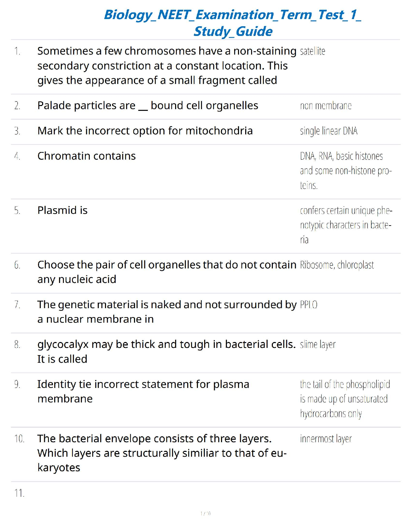Viewport: 411px width, 532px height.
Task: Click the answer about DNA, RNA, basic histones
Action: point(345,171)
